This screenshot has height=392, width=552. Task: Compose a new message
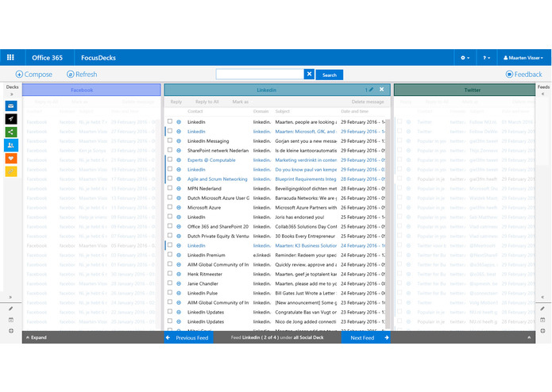pos(34,74)
